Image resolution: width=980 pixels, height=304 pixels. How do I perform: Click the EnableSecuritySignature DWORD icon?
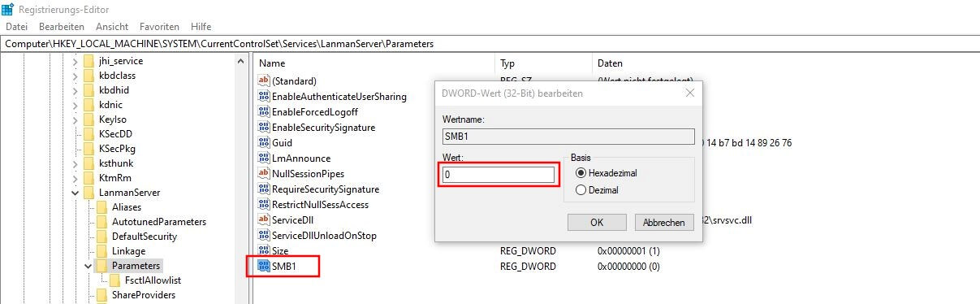pos(263,127)
